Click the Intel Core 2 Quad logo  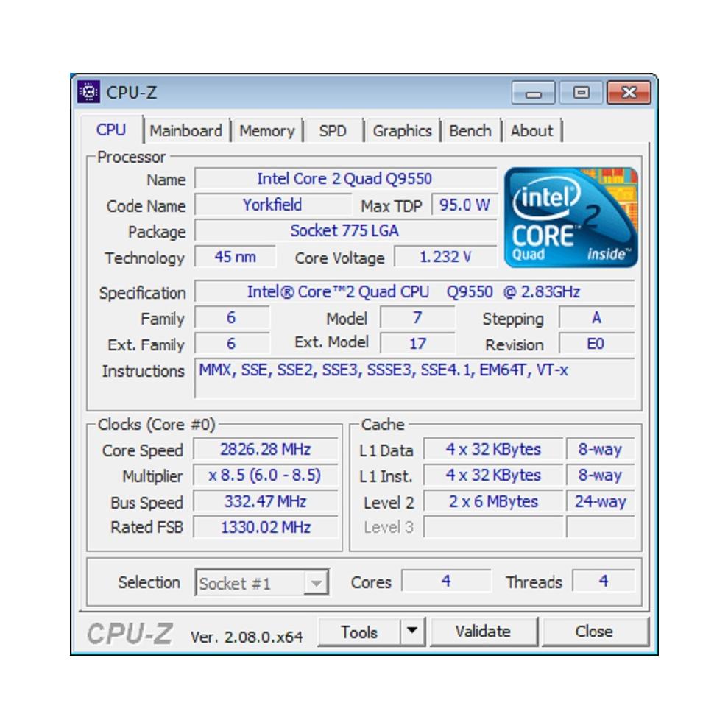click(x=570, y=217)
